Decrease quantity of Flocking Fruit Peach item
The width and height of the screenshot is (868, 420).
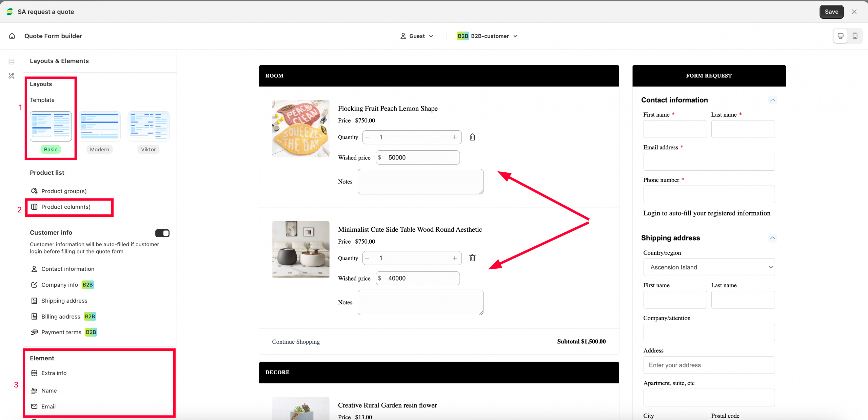(367, 137)
